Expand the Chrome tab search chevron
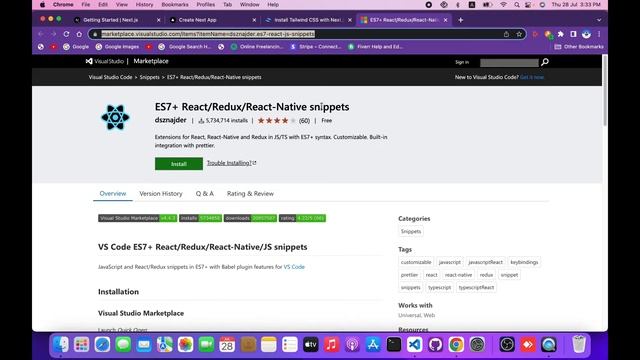640x360 pixels. click(x=599, y=20)
